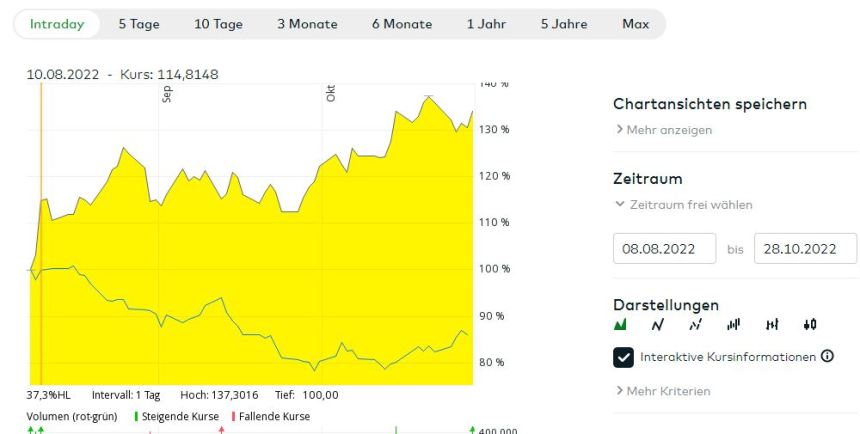Click the end date field 28.10.2022
Viewport: 860px width, 434px height.
[805, 248]
